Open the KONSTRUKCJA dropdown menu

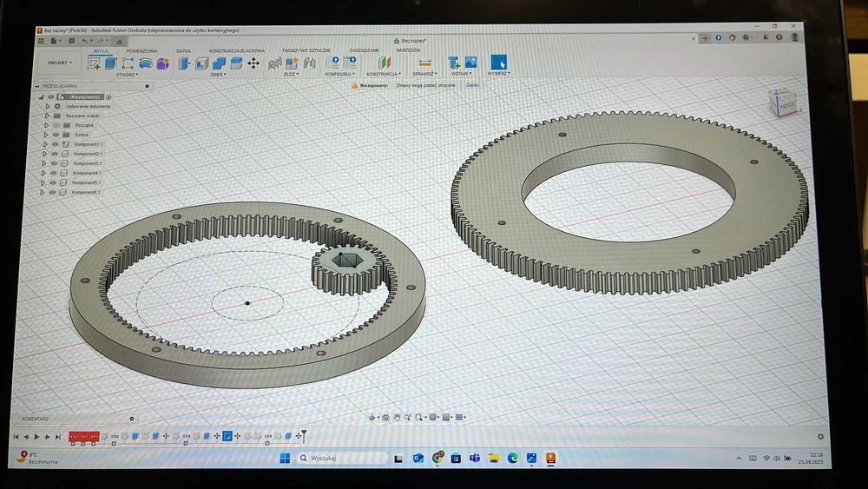384,74
